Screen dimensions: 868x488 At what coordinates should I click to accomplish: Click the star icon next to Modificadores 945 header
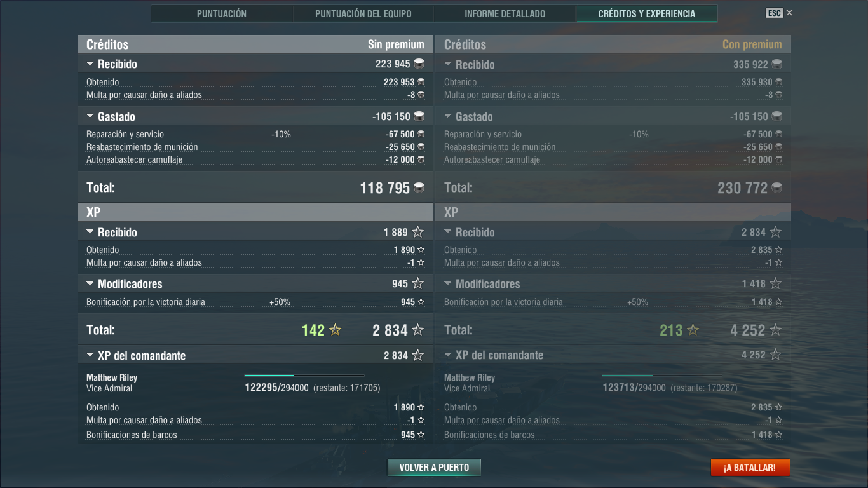click(x=417, y=283)
